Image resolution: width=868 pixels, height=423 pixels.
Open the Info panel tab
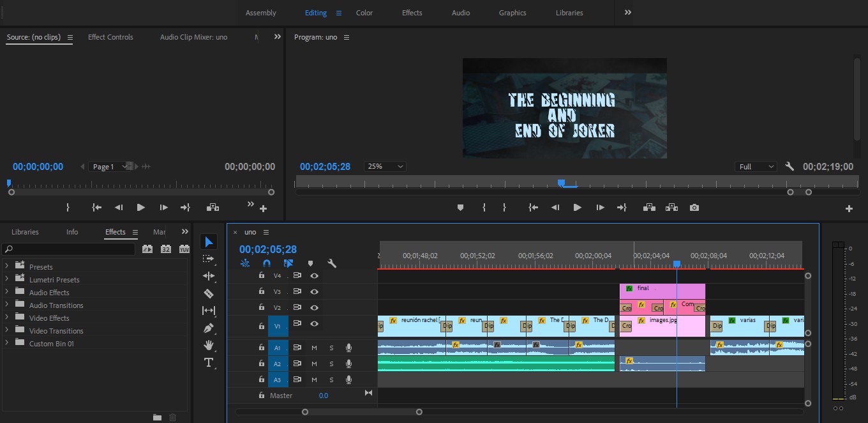point(72,232)
